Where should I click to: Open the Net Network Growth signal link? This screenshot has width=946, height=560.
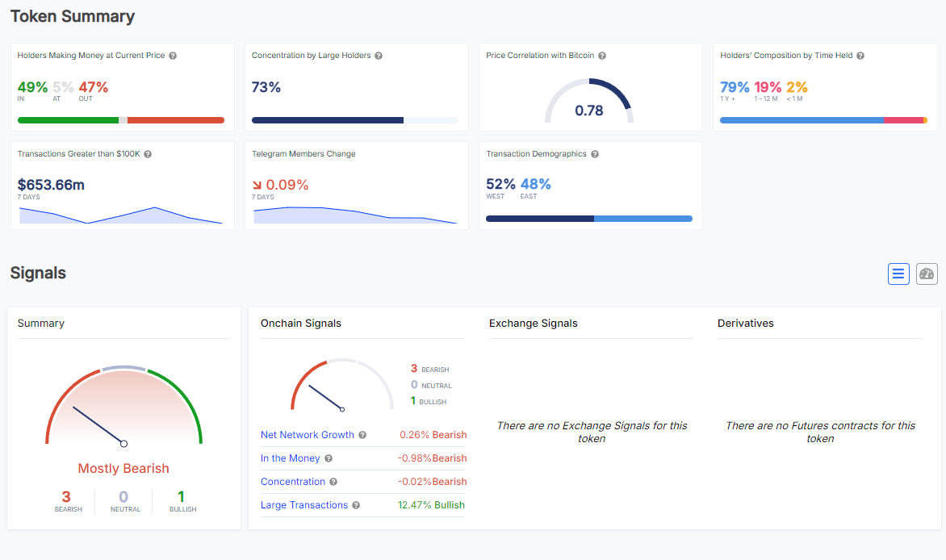tap(307, 435)
